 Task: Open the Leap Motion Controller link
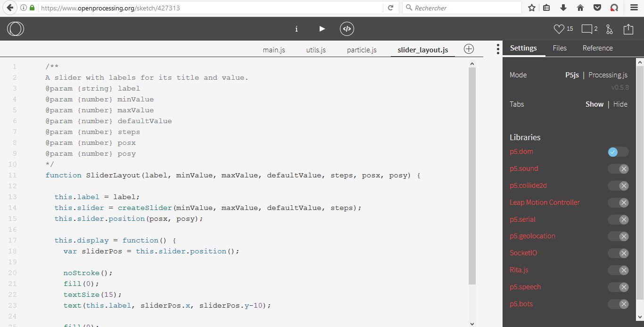[545, 202]
